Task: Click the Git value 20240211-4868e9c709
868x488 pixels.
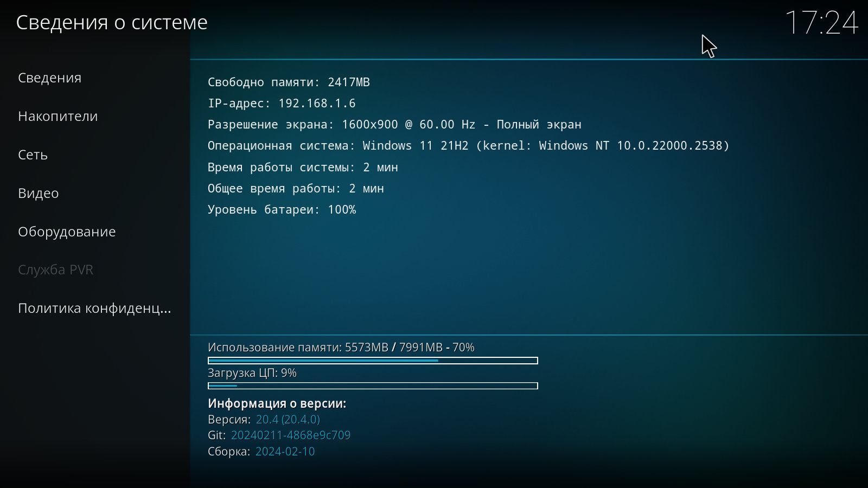Action: pos(291,435)
